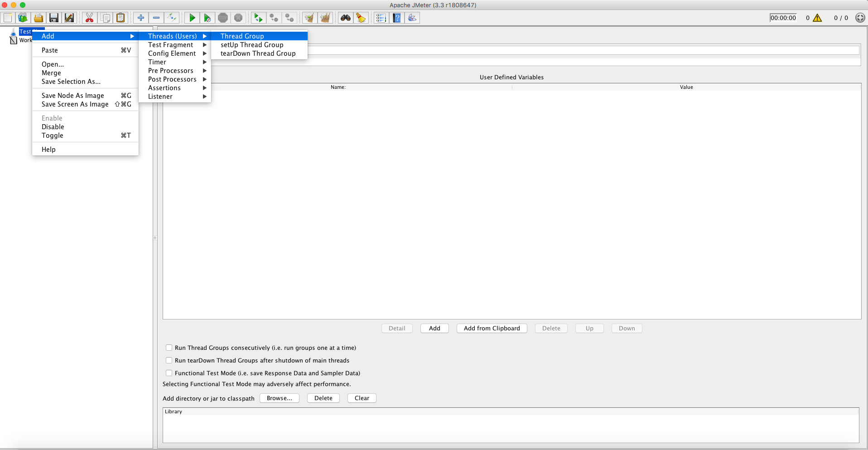Expand the Config Element submenu
Screen dimensions: 868x450
(x=175, y=53)
